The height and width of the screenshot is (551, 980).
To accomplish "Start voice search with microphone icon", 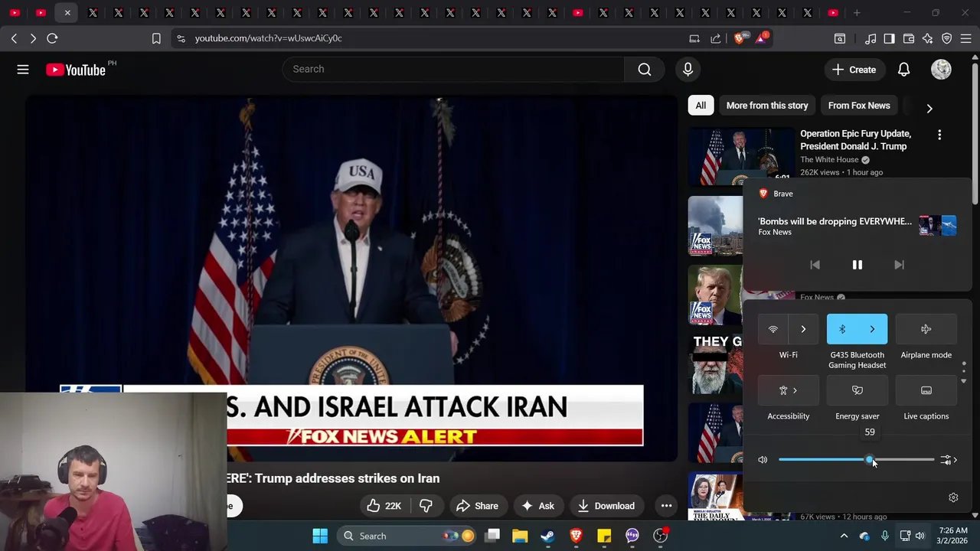I will pyautogui.click(x=688, y=69).
